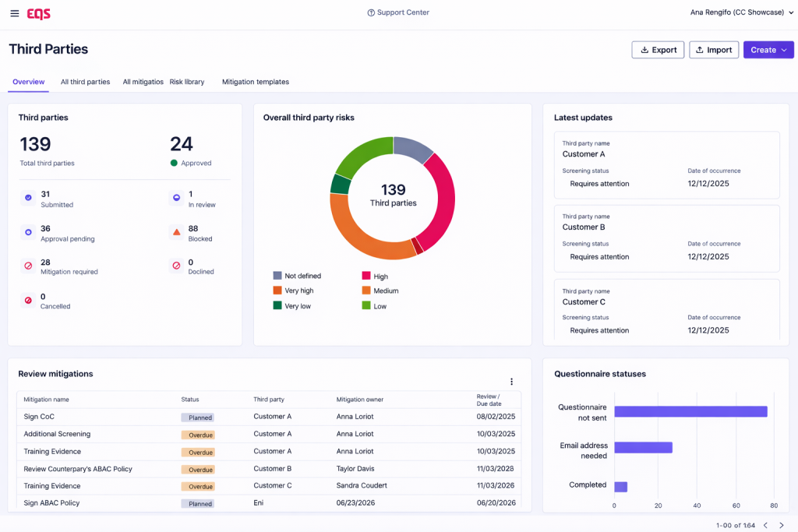
Task: Switch to the All third parties tab
Action: [x=85, y=82]
